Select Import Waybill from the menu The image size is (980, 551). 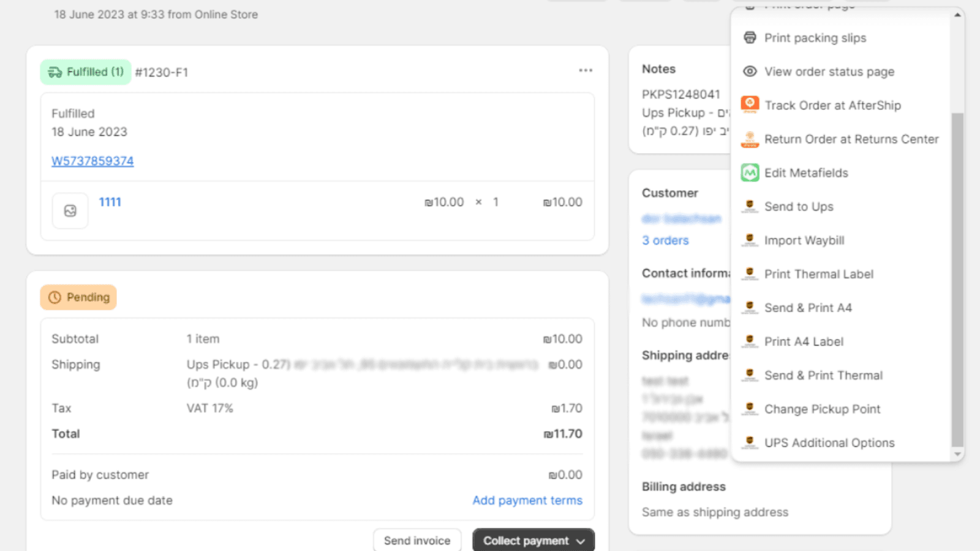coord(805,240)
